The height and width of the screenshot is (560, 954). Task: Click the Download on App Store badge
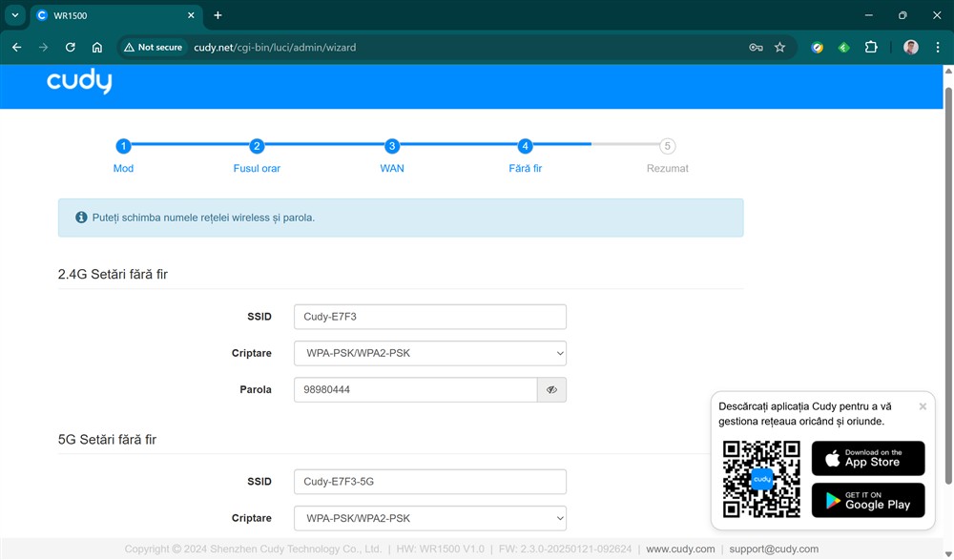pos(867,458)
